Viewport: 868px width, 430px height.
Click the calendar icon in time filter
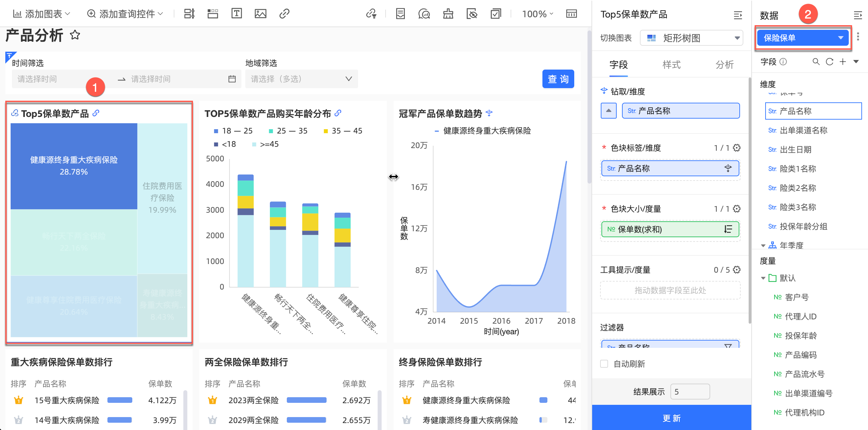click(x=232, y=79)
